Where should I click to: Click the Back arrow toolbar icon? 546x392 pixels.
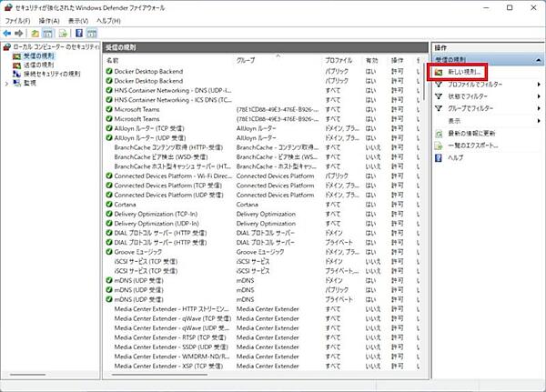click(x=7, y=34)
